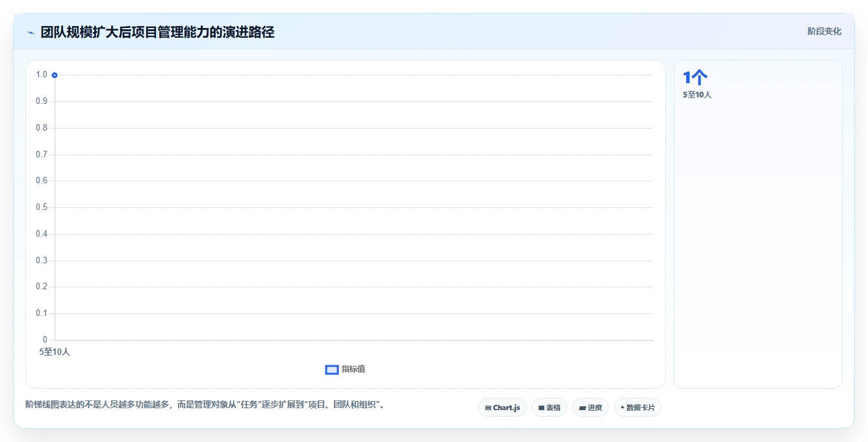Click the Chart.js tag button

pyautogui.click(x=502, y=408)
